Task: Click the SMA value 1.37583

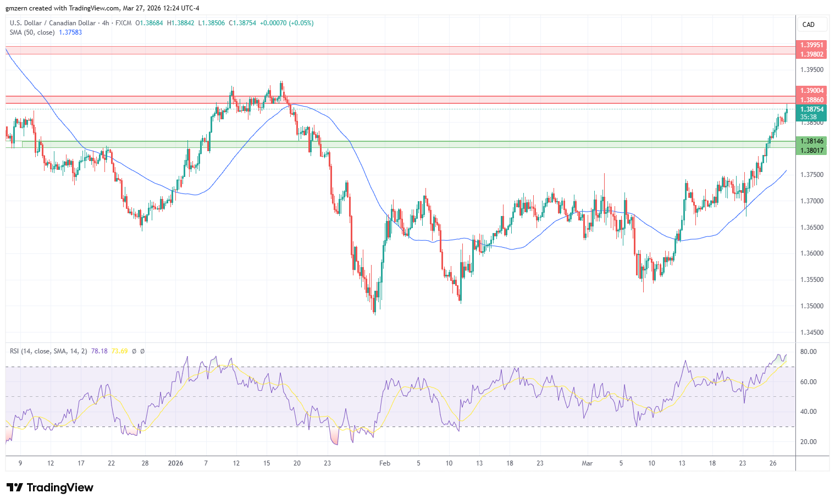Action: (x=70, y=32)
